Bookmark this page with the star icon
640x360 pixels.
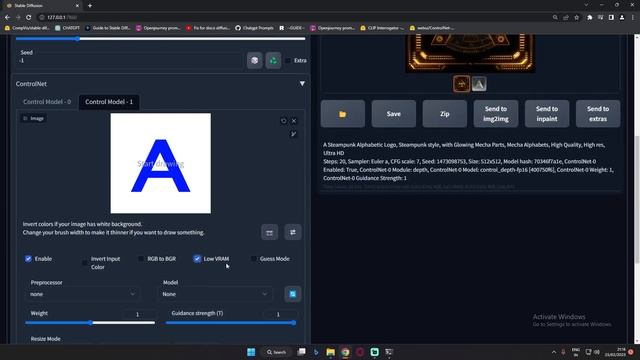click(x=577, y=18)
